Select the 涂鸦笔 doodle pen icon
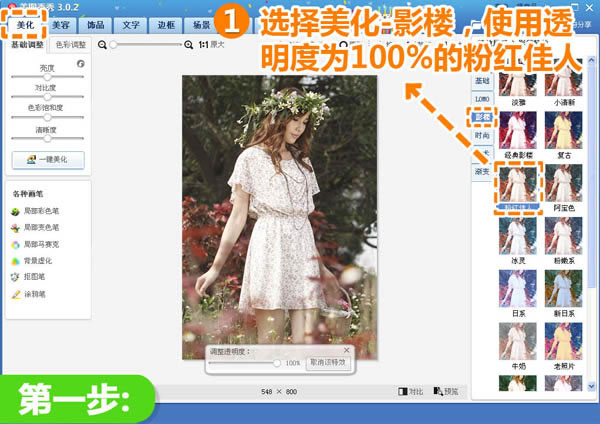Screen dimensions: 600x424 click(16, 294)
